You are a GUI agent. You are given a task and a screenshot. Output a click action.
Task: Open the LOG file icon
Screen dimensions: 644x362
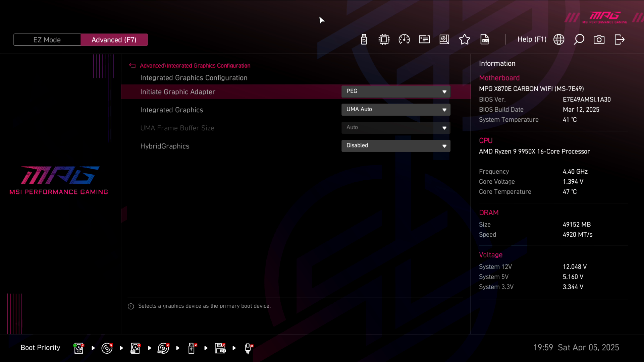coord(485,40)
